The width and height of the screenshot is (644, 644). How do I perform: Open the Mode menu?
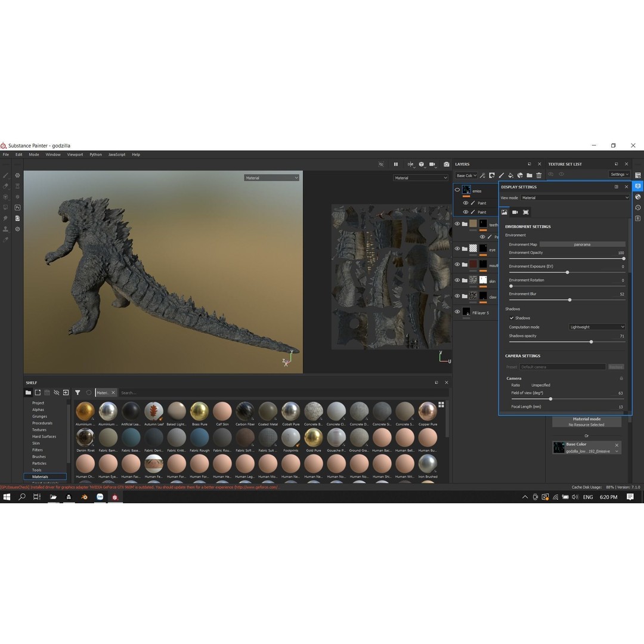[34, 154]
